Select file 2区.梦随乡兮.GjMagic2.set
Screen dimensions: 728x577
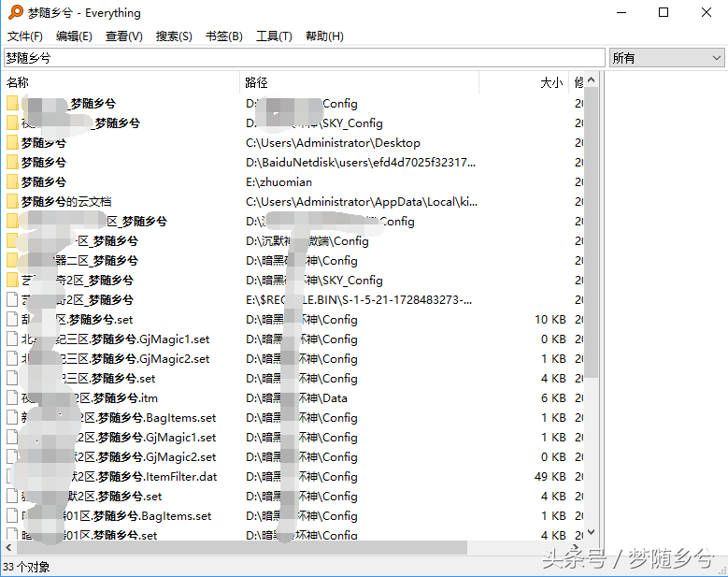click(x=147, y=457)
